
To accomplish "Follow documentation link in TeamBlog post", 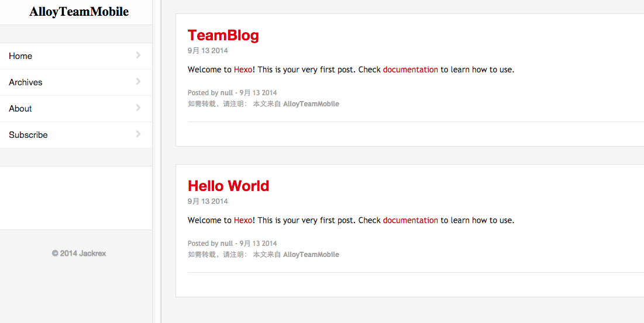I will tap(410, 70).
